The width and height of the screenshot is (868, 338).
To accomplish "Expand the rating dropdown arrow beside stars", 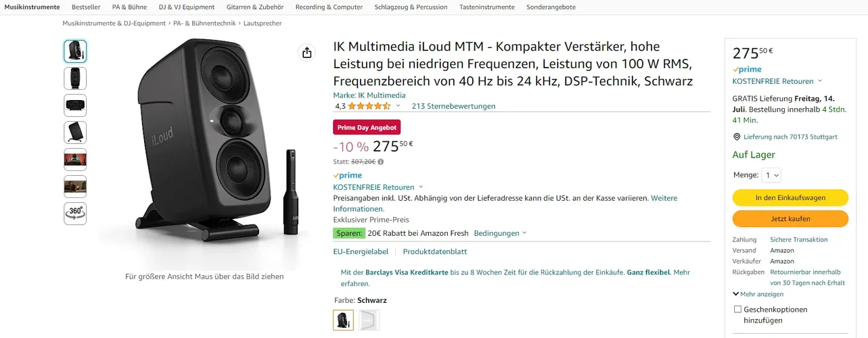I will point(398,106).
